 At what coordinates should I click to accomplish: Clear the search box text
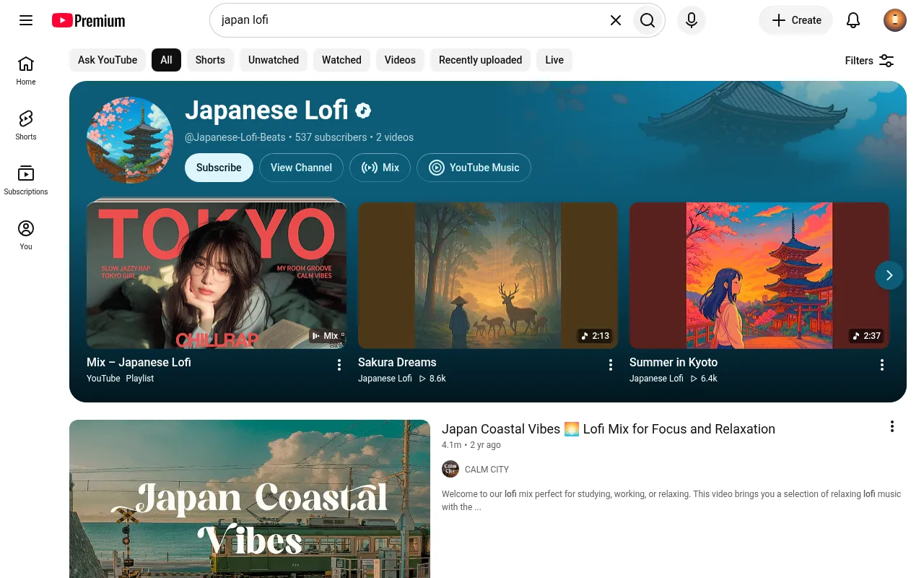[x=616, y=20]
